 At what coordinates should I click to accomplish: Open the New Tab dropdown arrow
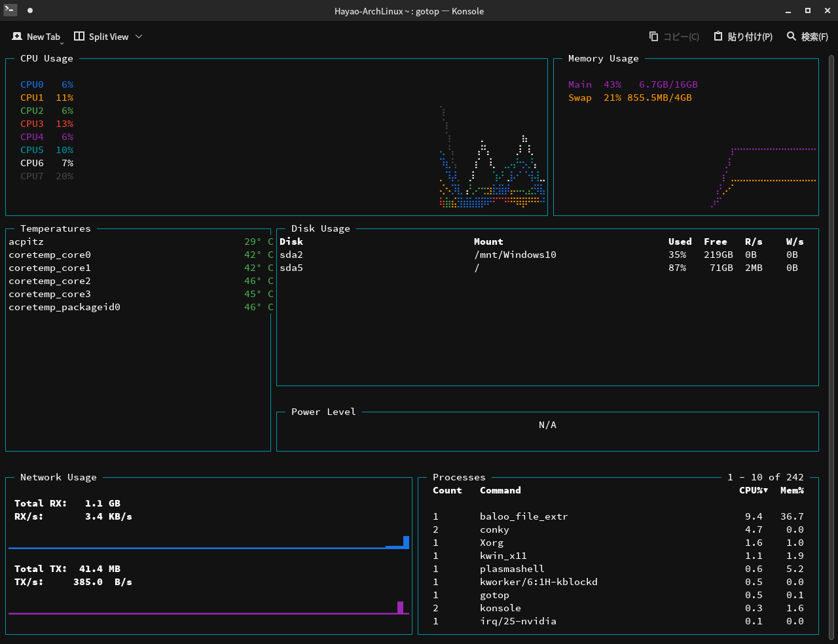point(62,43)
